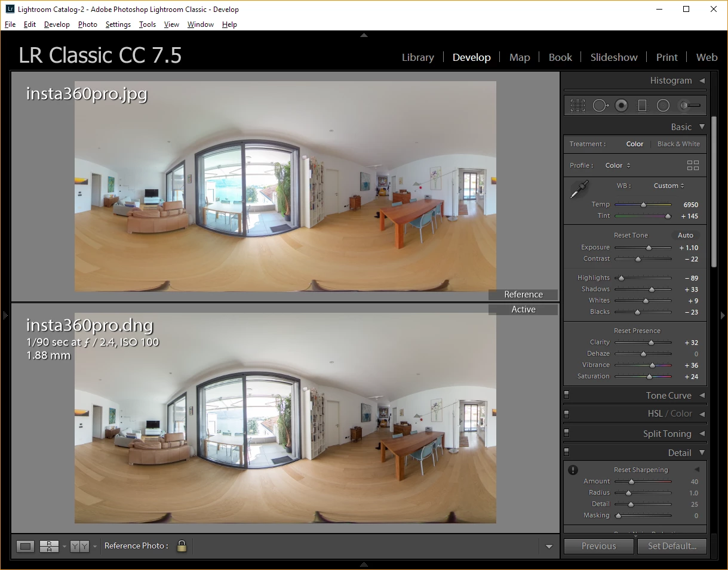Screen dimensions: 728x570
Task: Toggle the sharpening detail preview triangle
Action: [696, 470]
